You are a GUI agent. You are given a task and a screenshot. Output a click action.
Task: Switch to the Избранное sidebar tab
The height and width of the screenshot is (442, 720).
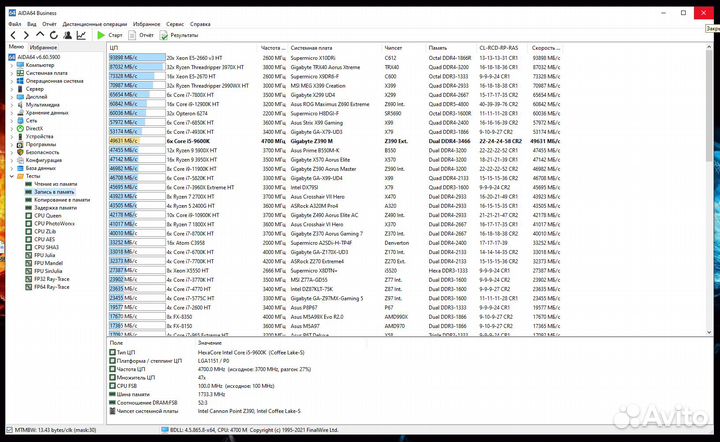[43, 47]
